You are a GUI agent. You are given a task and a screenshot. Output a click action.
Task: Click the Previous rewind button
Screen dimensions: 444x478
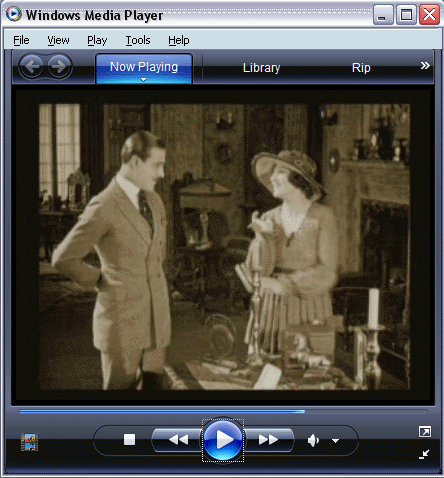click(x=177, y=440)
